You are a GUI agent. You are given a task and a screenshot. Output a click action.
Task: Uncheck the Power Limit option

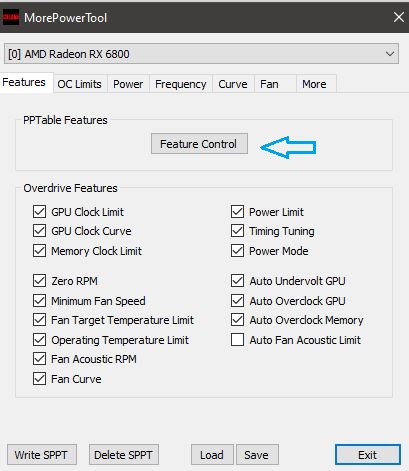pos(237,212)
